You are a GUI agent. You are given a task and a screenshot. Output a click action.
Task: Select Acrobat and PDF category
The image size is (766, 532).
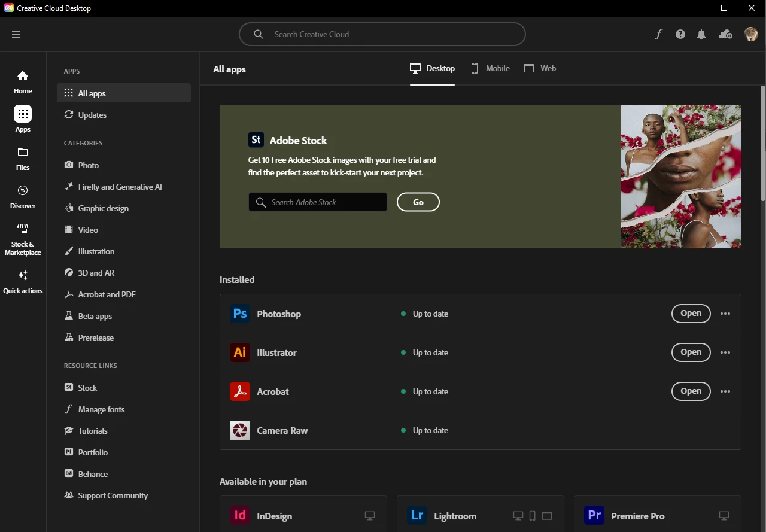coord(124,294)
